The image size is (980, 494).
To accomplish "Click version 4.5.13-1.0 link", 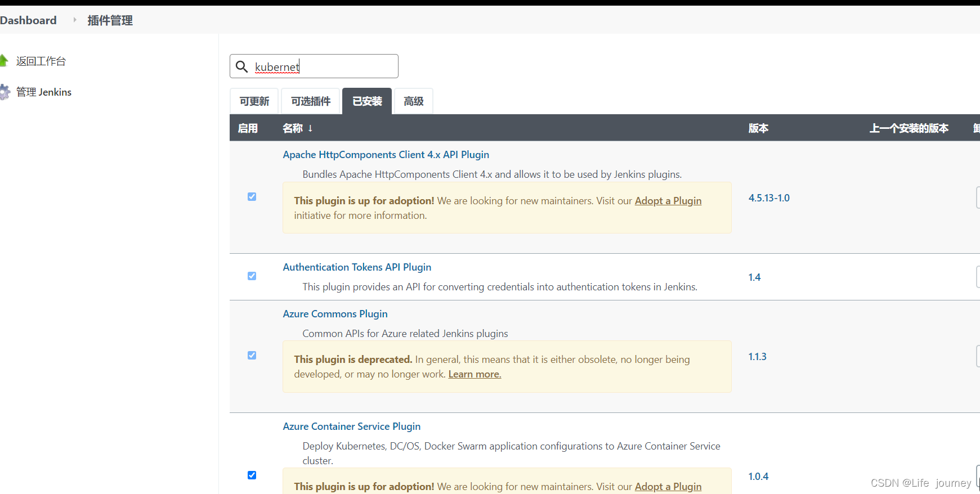I will point(769,198).
